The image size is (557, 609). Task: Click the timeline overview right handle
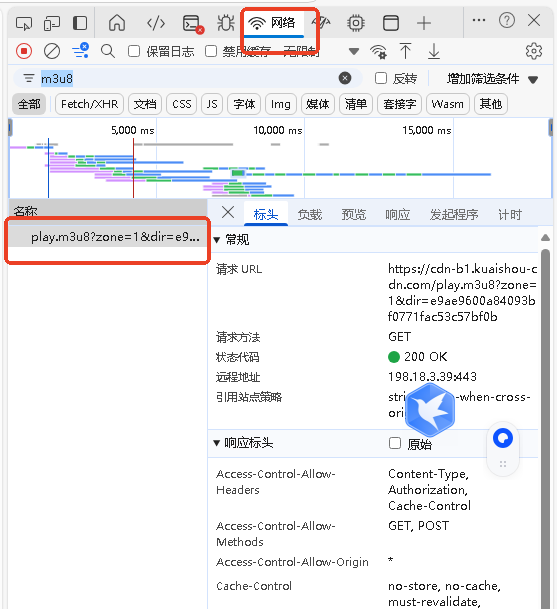point(550,128)
